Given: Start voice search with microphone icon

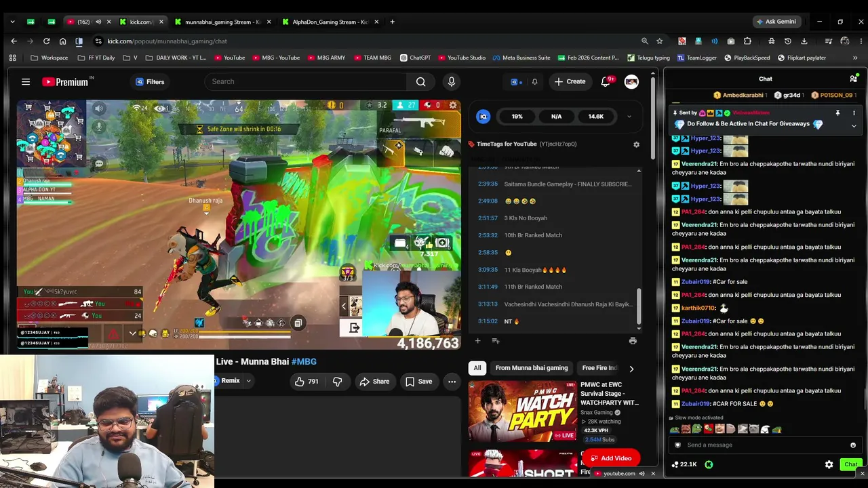Looking at the screenshot, I should coord(452,82).
